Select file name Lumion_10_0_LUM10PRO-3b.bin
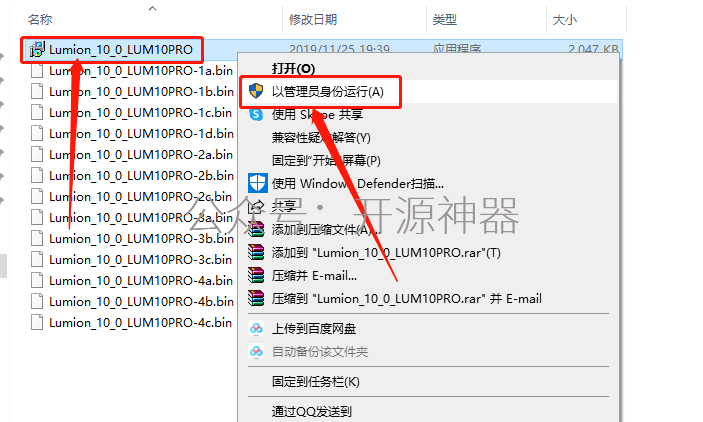This screenshot has height=422, width=703. tap(141, 239)
